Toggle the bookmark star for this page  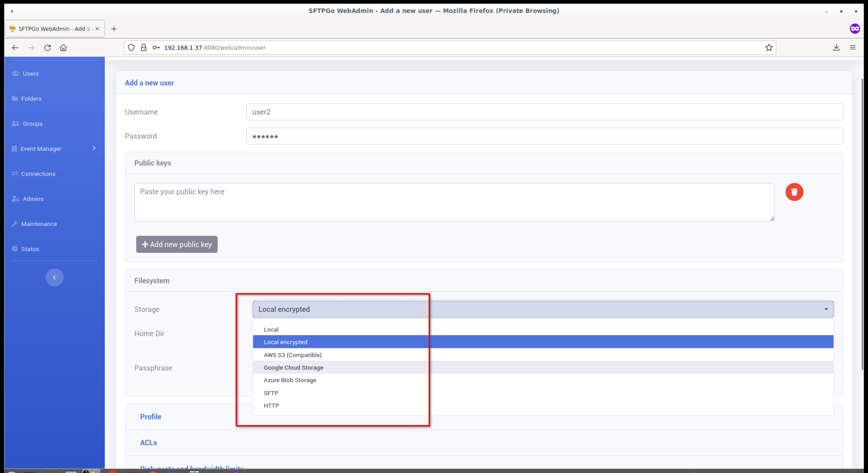(x=769, y=47)
